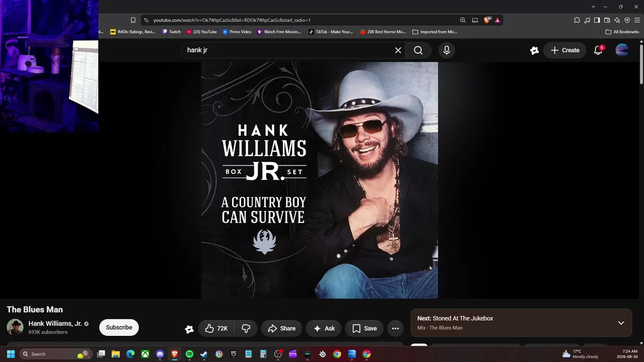Click the sparkle icon left of the like button
644x362 pixels.
(x=189, y=329)
